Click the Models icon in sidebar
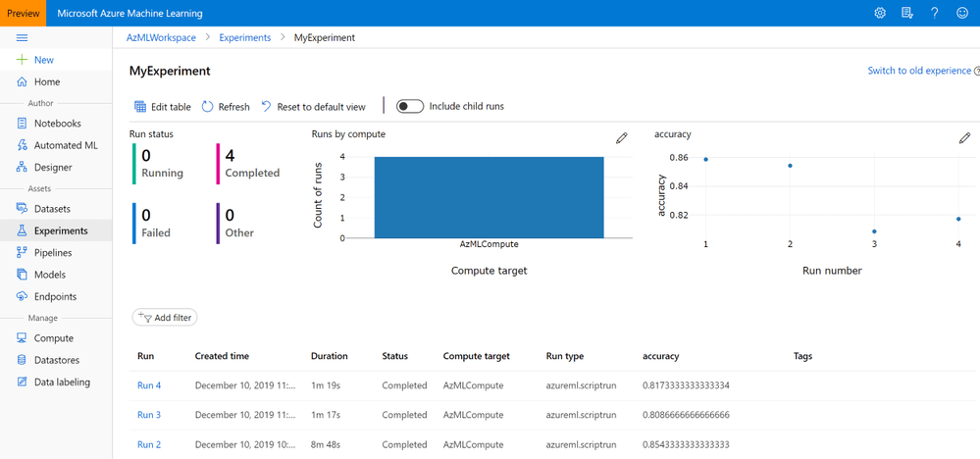Viewport: 980px width, 459px height. click(x=22, y=275)
